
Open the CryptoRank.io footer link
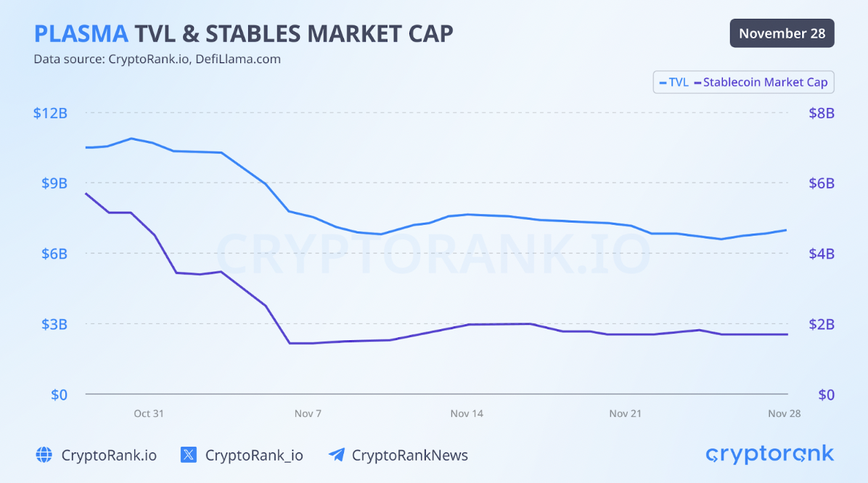pos(109,455)
